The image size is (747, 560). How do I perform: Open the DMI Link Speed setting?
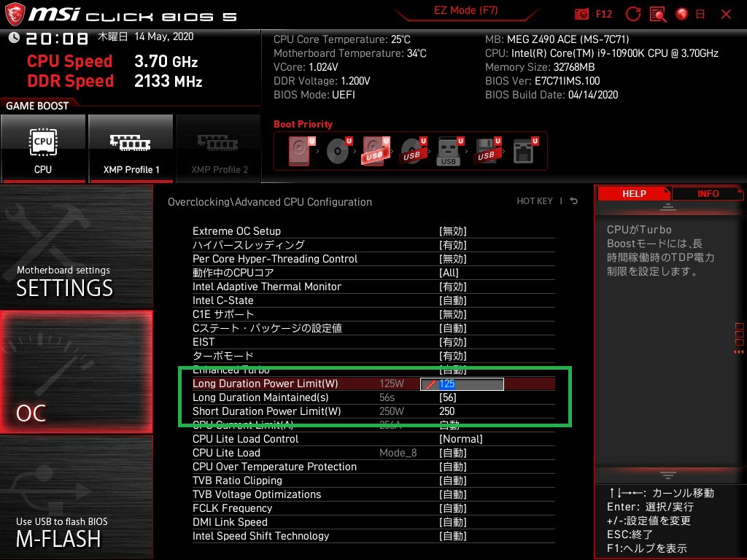tap(373, 522)
